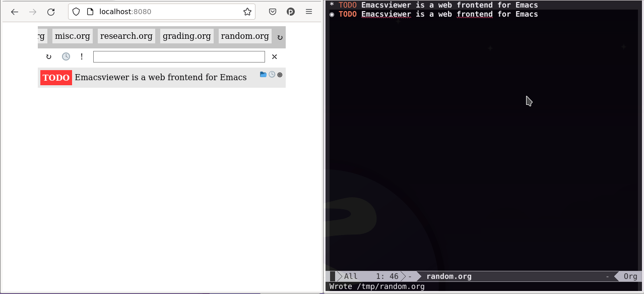Click the first '* TODO' heading in Emacs
The height and width of the screenshot is (294, 644).
click(433, 5)
